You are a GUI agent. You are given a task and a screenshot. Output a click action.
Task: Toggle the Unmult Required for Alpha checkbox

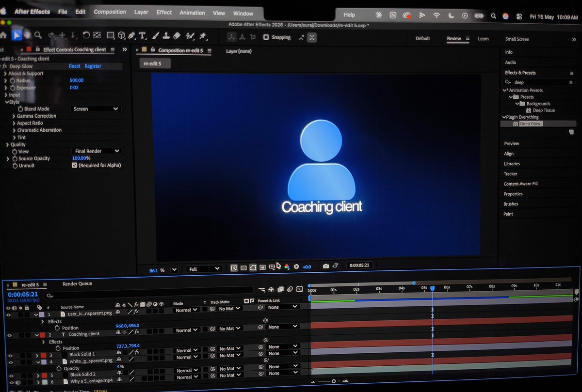[74, 165]
